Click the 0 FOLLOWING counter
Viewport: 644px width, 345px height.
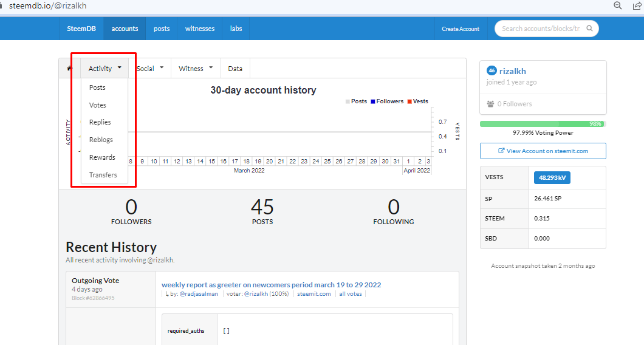[x=394, y=211]
